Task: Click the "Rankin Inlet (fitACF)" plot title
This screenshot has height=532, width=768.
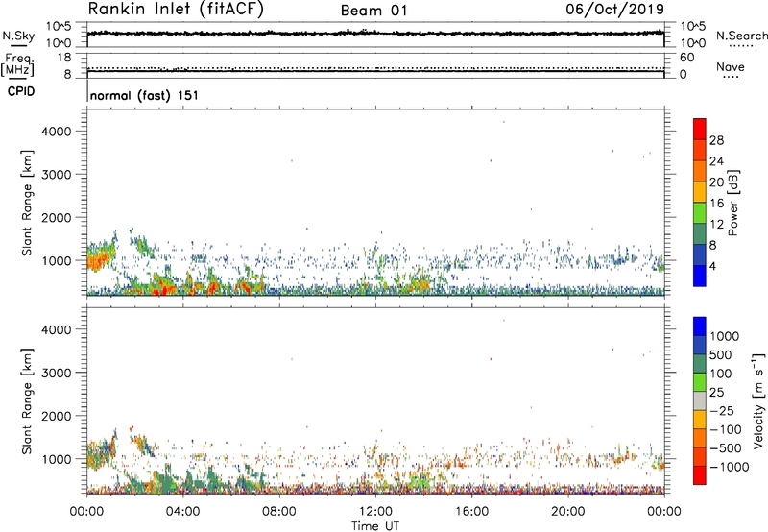Action: coord(176,10)
